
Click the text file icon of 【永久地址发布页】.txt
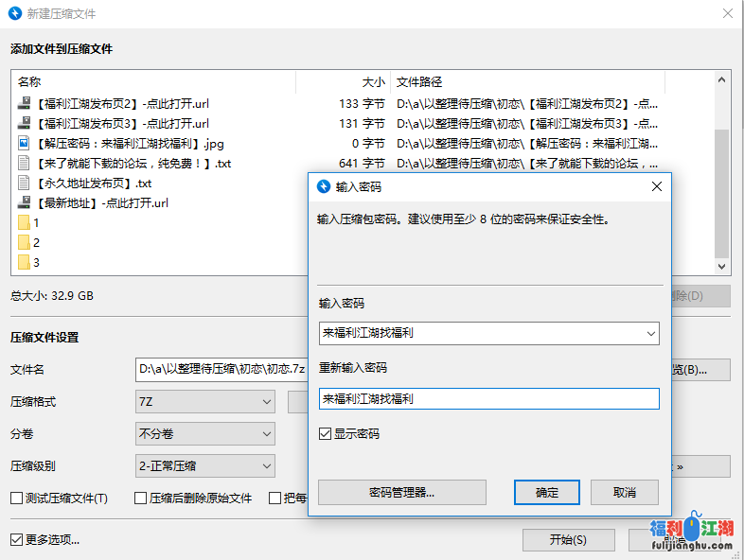[25, 184]
